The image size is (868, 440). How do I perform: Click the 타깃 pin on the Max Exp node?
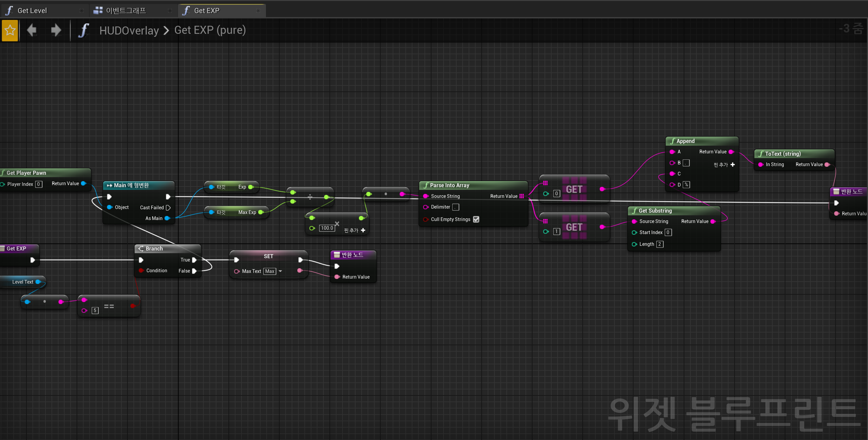pos(211,213)
